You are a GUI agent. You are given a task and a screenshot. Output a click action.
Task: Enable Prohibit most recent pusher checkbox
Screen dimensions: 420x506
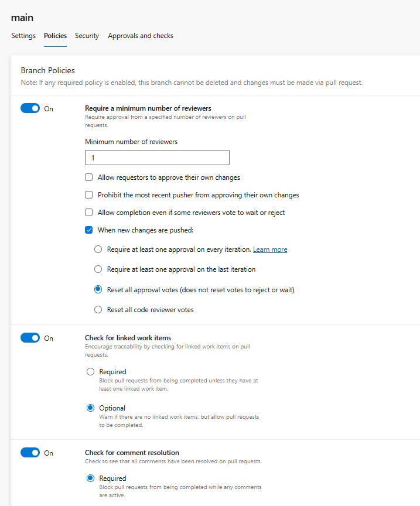click(x=89, y=195)
